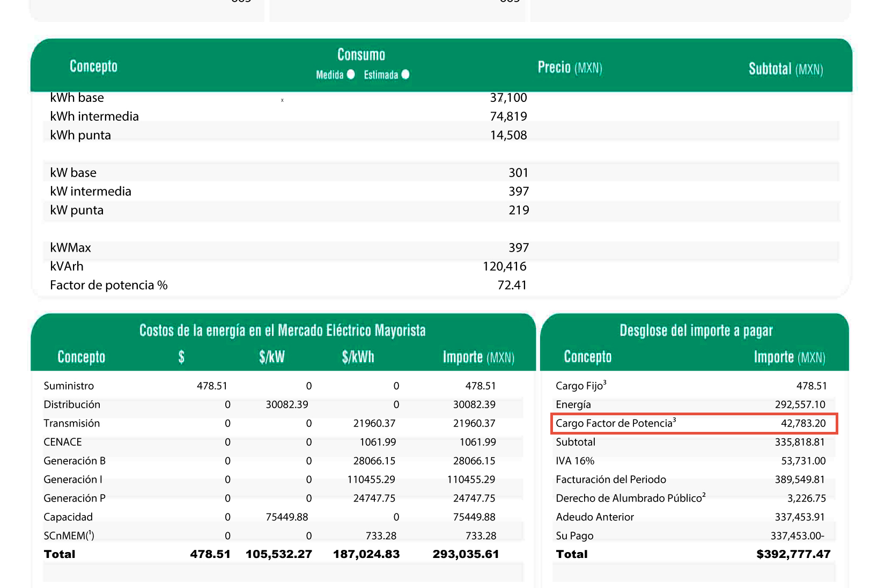
Task: Click the Su Pago label
Action: coord(574,536)
